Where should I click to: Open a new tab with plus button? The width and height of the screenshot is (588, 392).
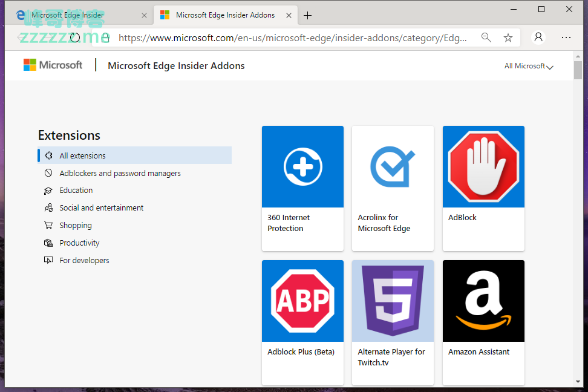[307, 15]
